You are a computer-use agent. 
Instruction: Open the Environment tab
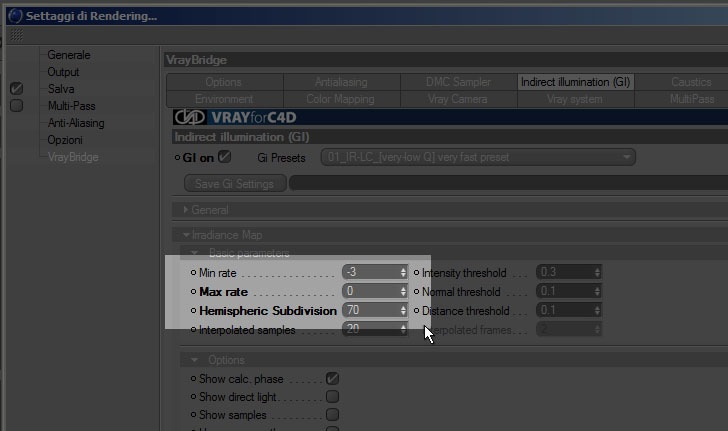coord(225,99)
